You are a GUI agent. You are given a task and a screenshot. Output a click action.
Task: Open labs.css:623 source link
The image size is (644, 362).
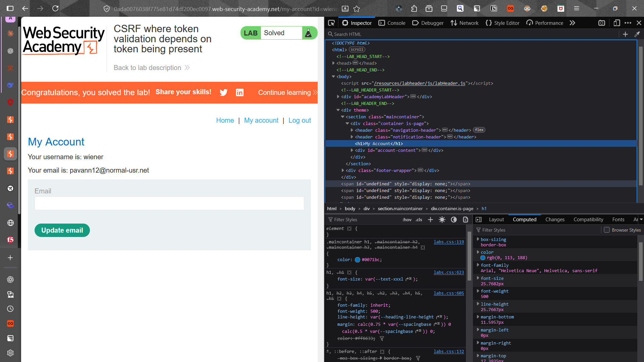[x=449, y=273]
